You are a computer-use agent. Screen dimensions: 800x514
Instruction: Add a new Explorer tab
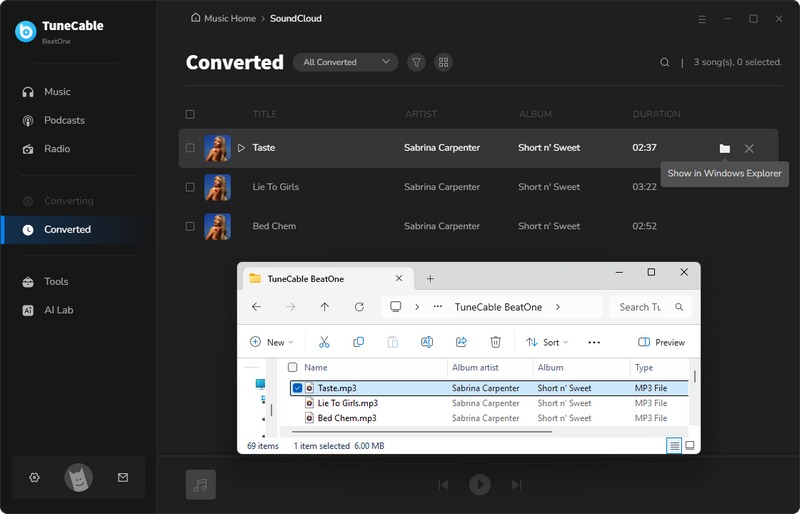(x=430, y=279)
